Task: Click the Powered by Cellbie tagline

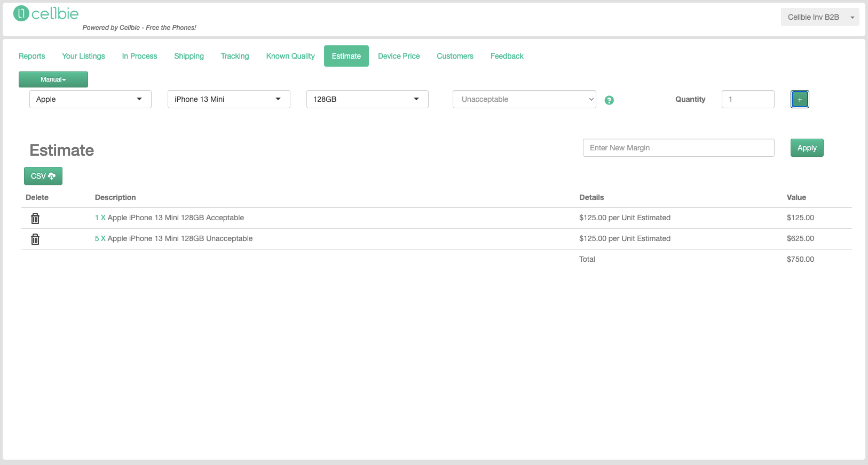Action: 139,28
